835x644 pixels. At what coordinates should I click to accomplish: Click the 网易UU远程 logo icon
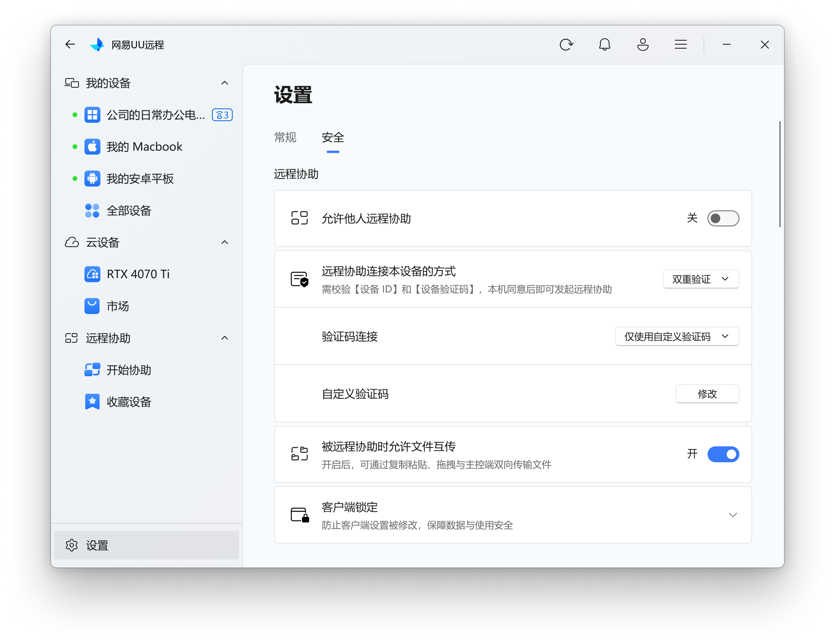97,44
